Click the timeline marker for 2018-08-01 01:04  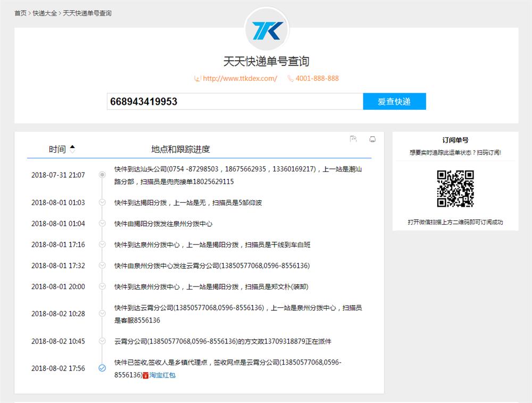click(x=102, y=224)
